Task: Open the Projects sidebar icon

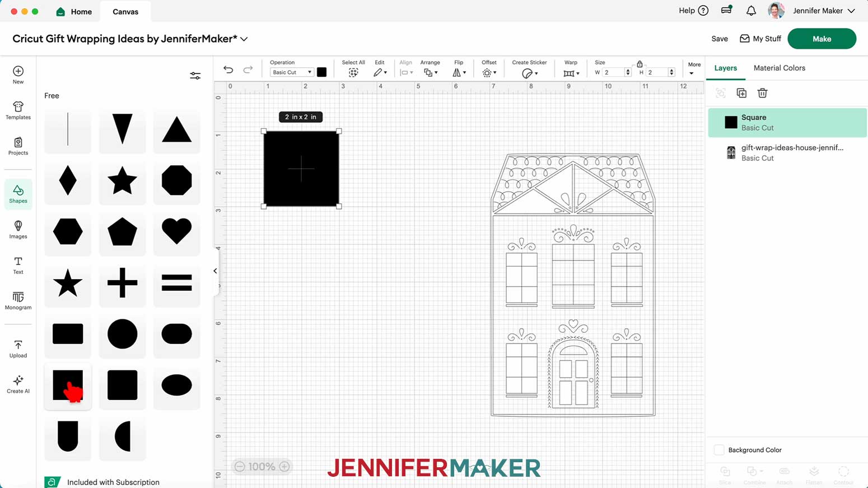Action: (x=18, y=146)
